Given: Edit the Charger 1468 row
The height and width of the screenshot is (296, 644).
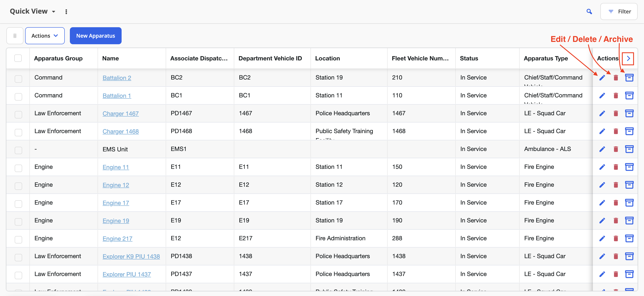Looking at the screenshot, I should click(602, 131).
